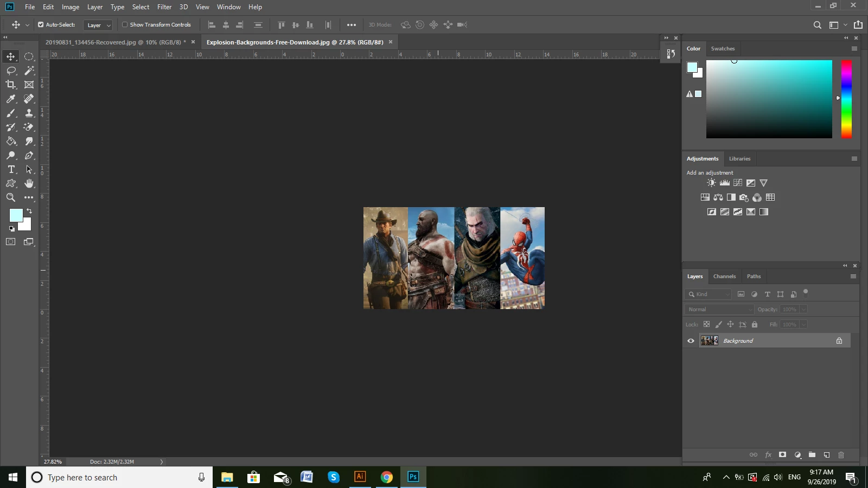868x488 pixels.
Task: Select the Pen tool
Action: pyautogui.click(x=29, y=155)
